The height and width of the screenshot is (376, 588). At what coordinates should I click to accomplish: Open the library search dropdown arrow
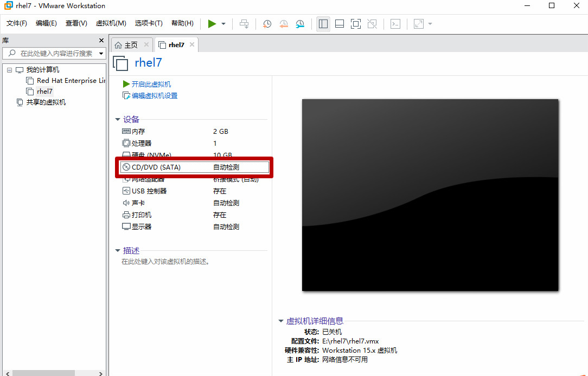coord(101,54)
